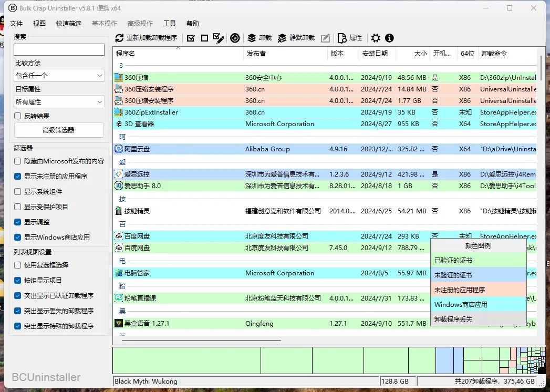Enable 显示受保护项目 checkbox
The height and width of the screenshot is (392, 550).
click(x=17, y=207)
